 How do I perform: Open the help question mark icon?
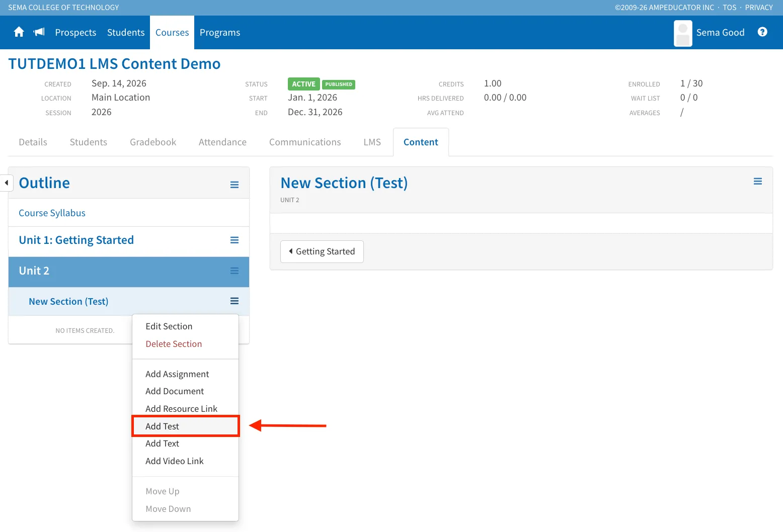coord(762,32)
